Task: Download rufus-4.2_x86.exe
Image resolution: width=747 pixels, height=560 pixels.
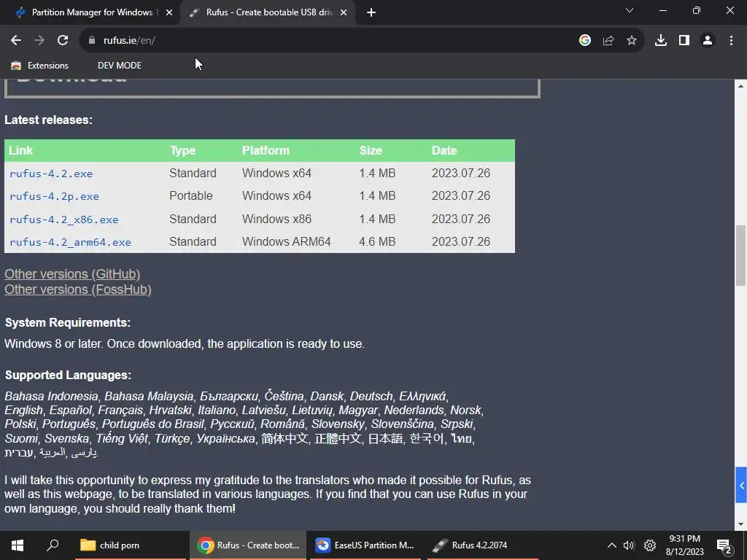Action: click(64, 219)
